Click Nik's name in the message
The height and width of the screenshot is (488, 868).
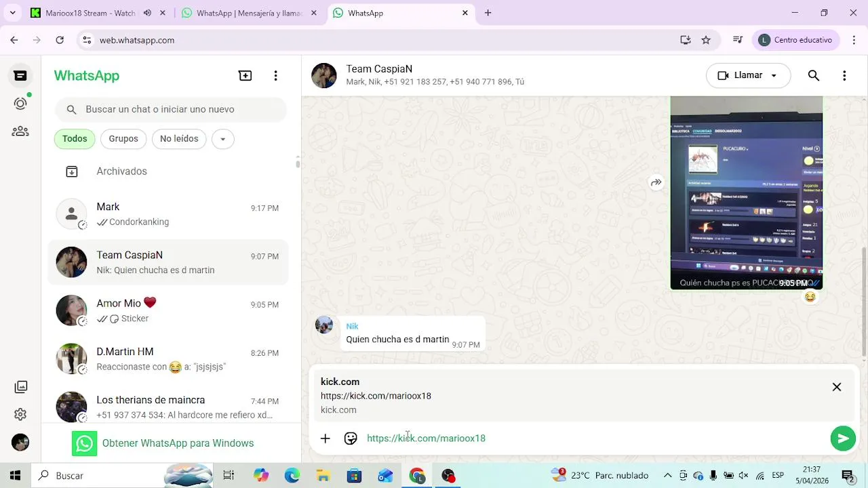click(352, 326)
